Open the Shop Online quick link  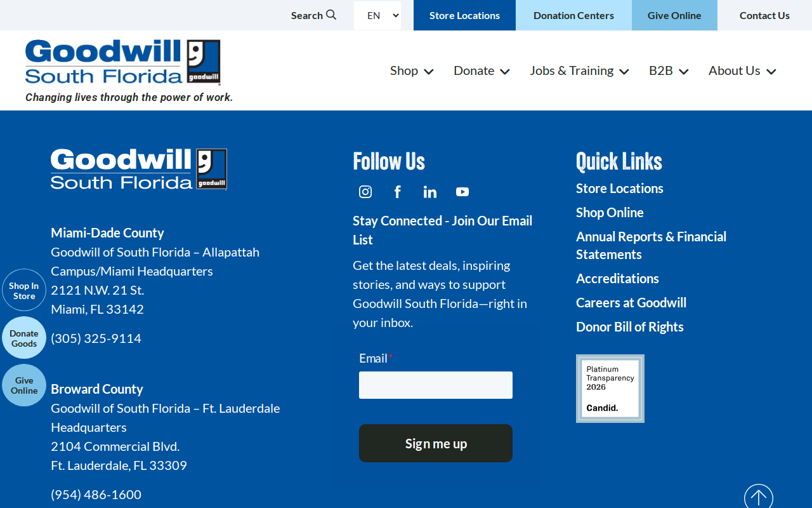610,213
